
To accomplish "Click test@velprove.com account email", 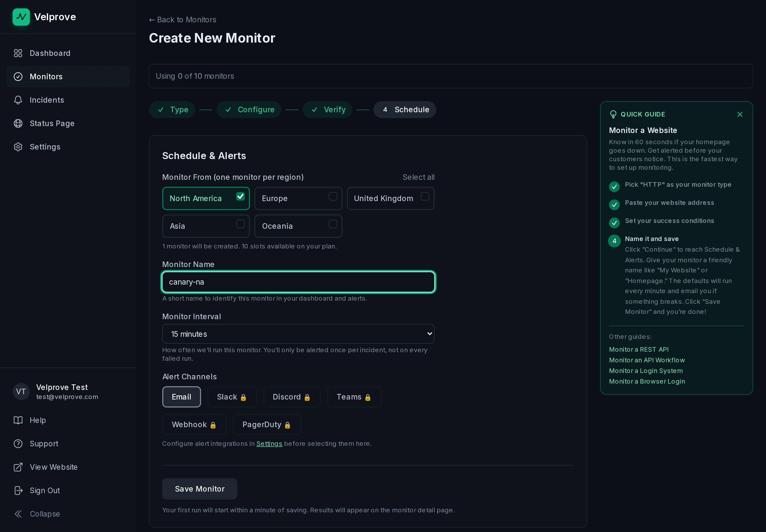I will coord(67,397).
